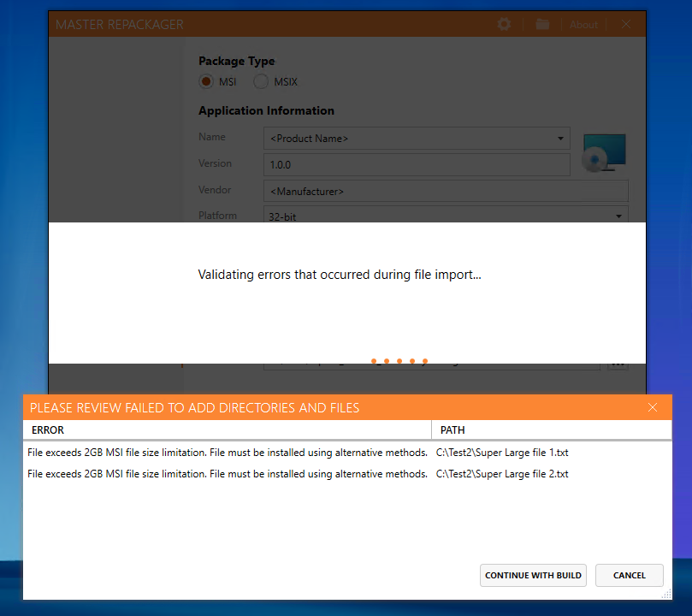The width and height of the screenshot is (692, 616).
Task: Click Continue With Build button
Action: (x=533, y=576)
